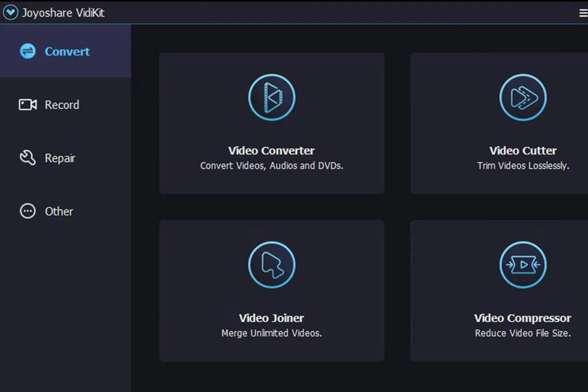
Task: Click 'Reduce Video File Size.' description
Action: pyautogui.click(x=523, y=333)
